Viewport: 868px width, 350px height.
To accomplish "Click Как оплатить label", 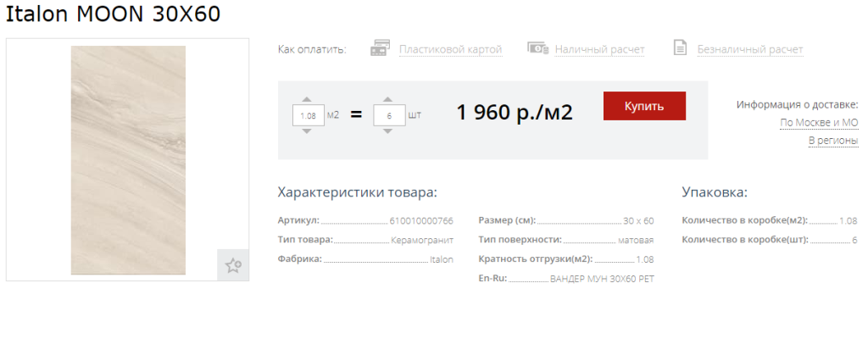I will tap(312, 50).
